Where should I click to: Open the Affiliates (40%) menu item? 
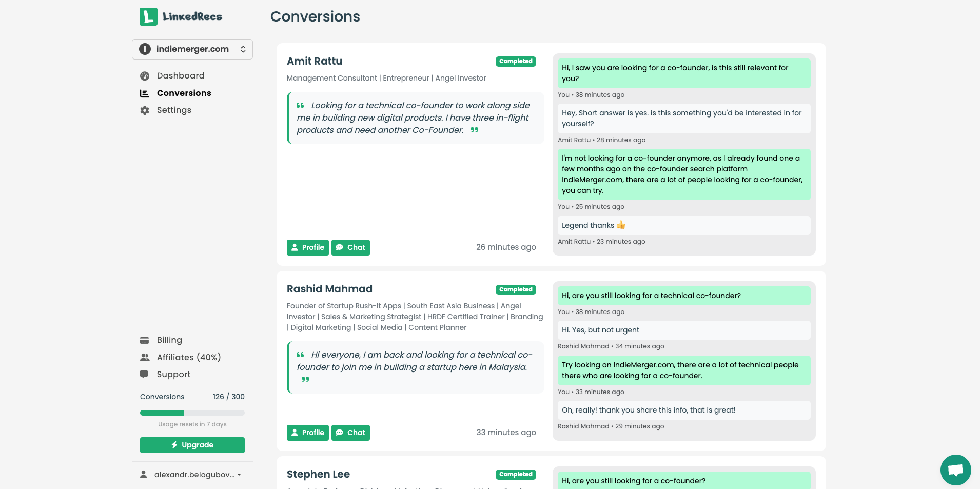pyautogui.click(x=188, y=357)
